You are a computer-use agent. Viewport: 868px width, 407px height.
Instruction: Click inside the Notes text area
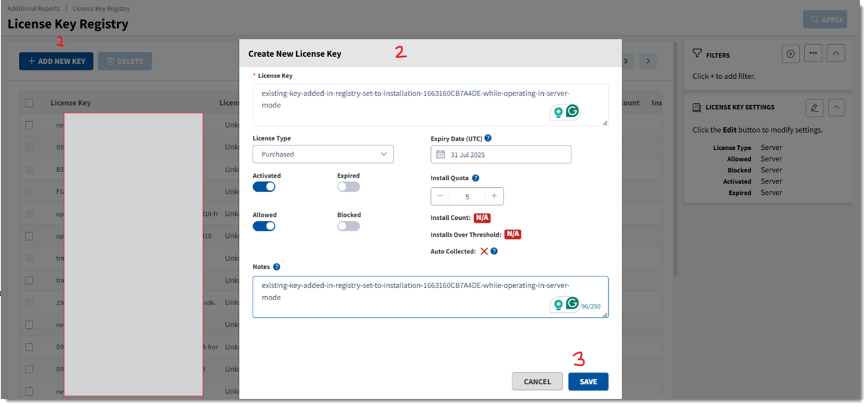click(x=430, y=297)
